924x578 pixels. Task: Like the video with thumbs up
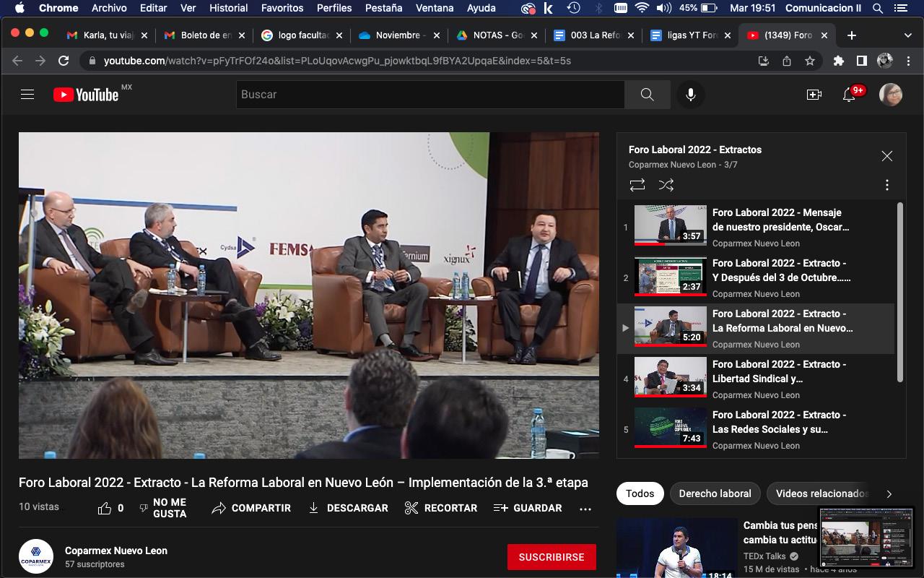[105, 508]
